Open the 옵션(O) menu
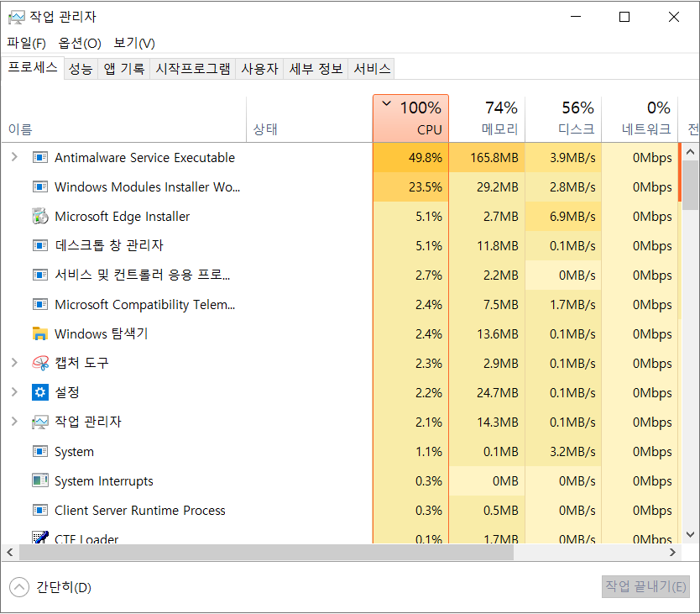 80,43
